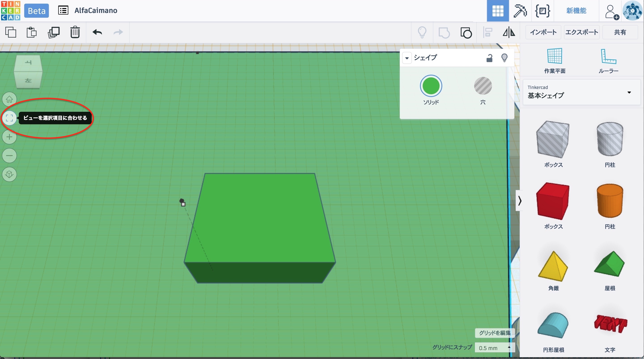Select the 穴 hole option
The width and height of the screenshot is (644, 359).
pos(483,86)
